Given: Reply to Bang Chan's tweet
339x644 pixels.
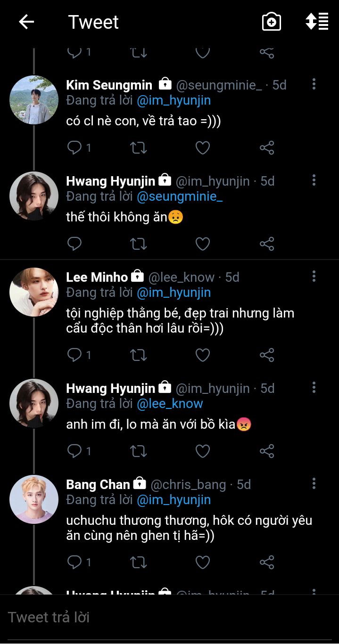Looking at the screenshot, I should [x=74, y=562].
